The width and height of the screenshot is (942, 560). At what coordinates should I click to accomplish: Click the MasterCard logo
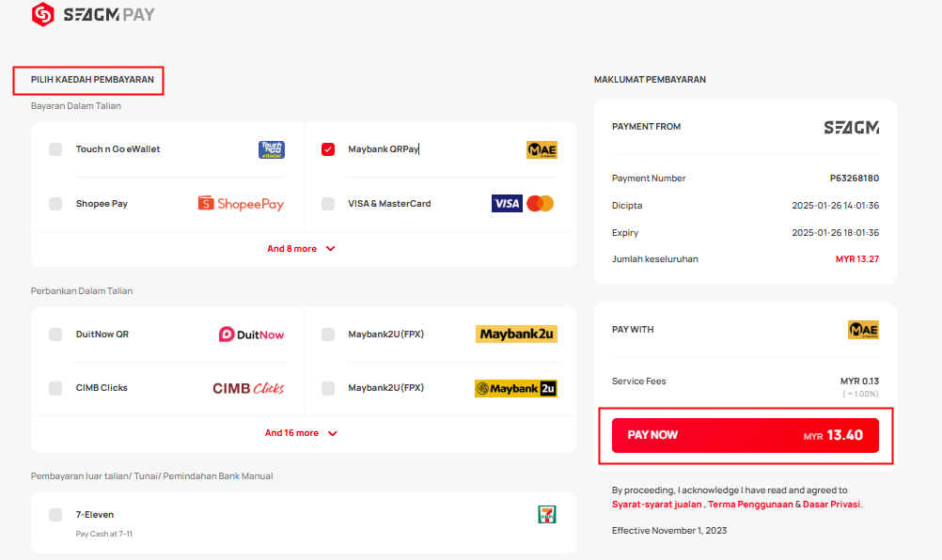(x=540, y=204)
